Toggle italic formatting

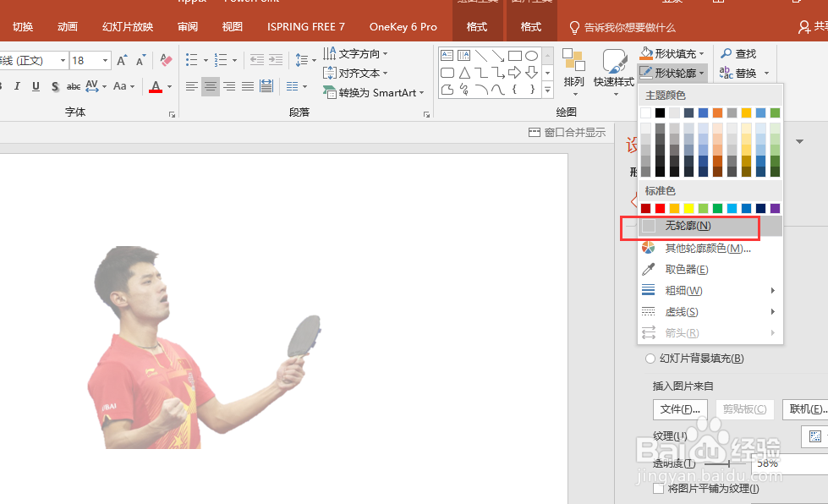pos(17,86)
